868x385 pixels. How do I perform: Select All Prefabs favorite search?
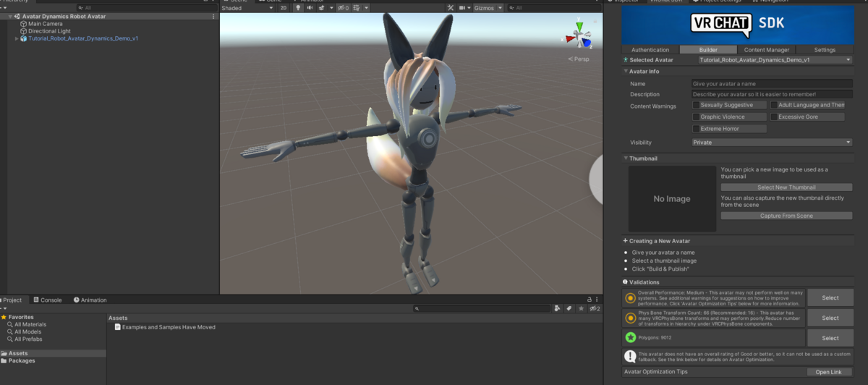28,339
